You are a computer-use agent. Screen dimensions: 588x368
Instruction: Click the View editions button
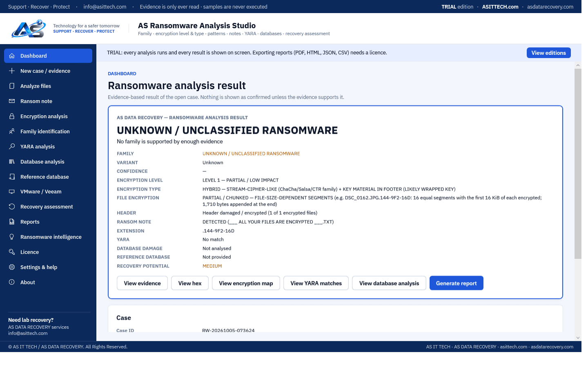point(548,53)
